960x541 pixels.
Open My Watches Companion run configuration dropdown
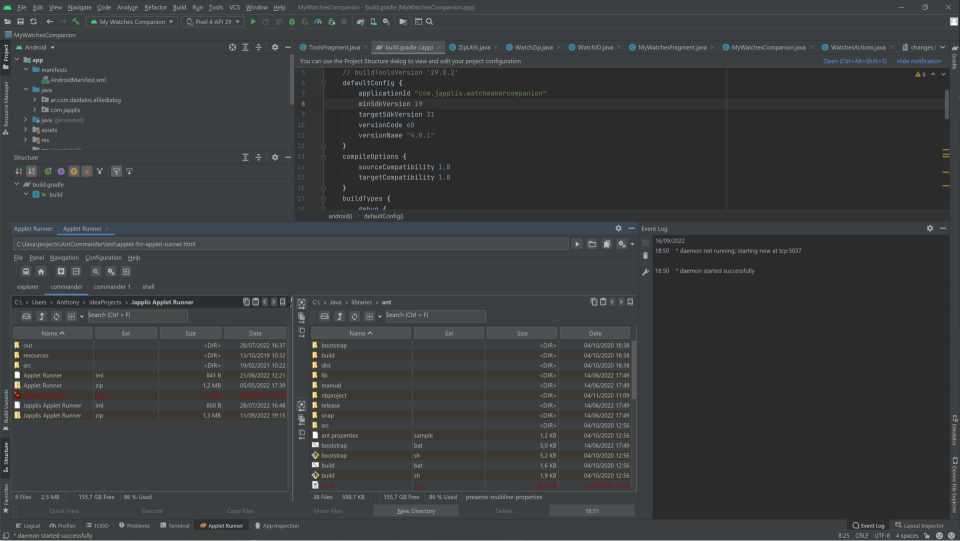click(x=132, y=21)
